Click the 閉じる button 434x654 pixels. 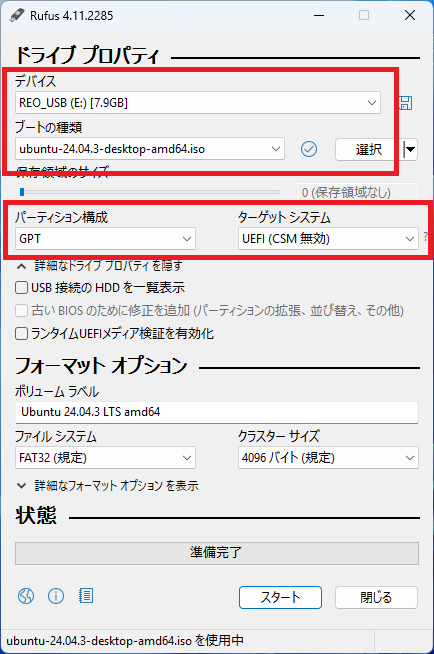(x=376, y=597)
